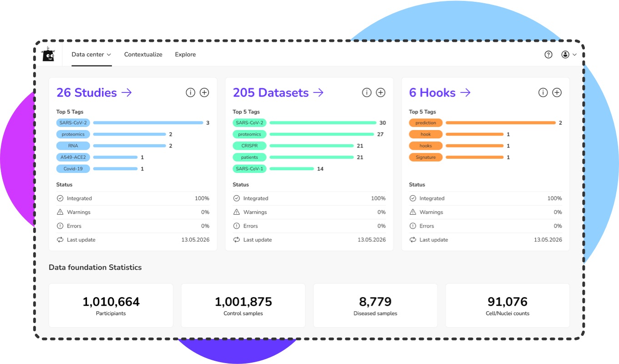Screen dimensions: 619x364
Task: Click the Warnings triangle icon in Studies
Action: tap(60, 212)
